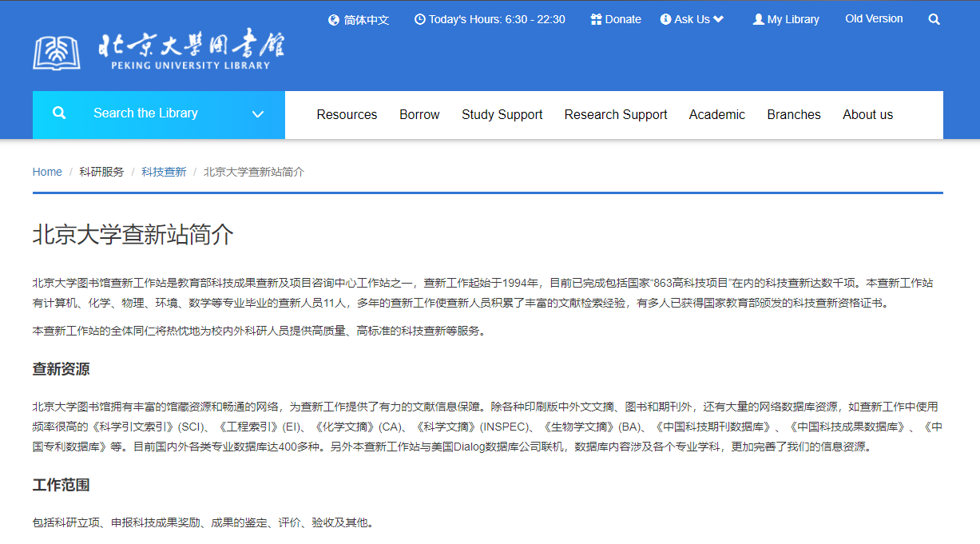Screen dimensions: 980x544
Task: Open the 科研服务 breadcrumb link
Action: (x=101, y=171)
